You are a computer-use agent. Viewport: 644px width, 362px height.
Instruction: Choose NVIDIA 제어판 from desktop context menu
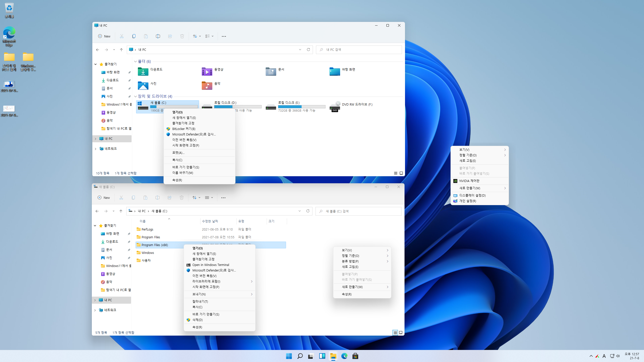pos(469,181)
